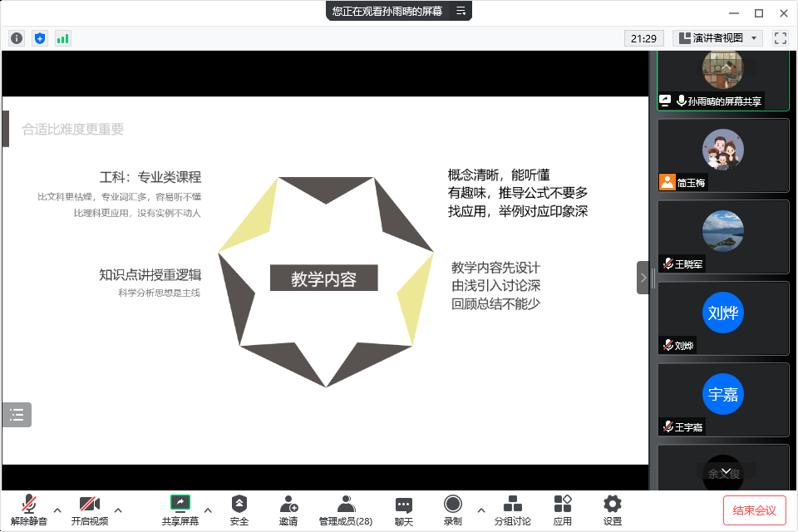
Task: Toggle 开启视频 camera button
Action: click(89, 510)
